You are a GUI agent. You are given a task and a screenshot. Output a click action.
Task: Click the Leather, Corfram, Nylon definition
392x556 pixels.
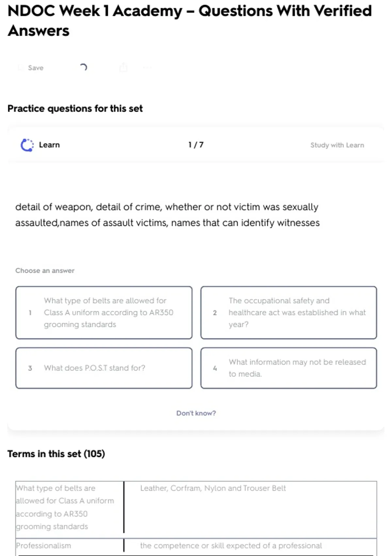click(x=213, y=488)
